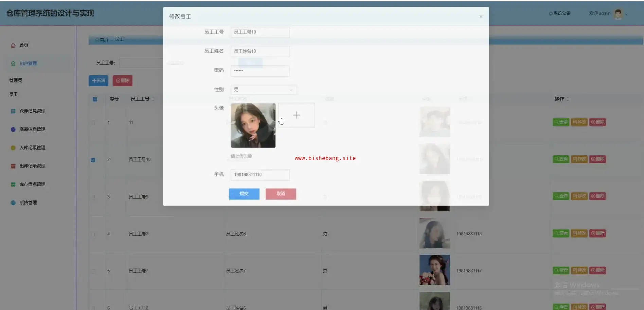Click 删除 for 员工工号7 row

click(597, 270)
